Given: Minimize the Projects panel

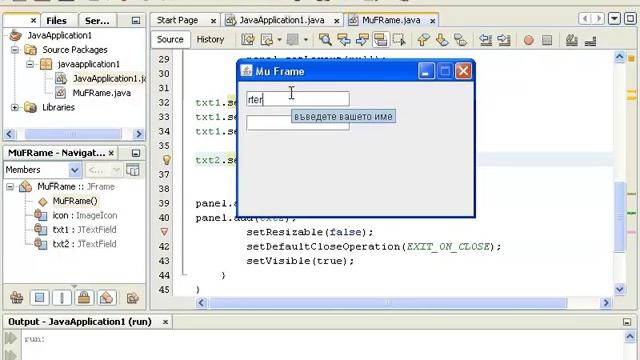Looking at the screenshot, I should (136, 20).
